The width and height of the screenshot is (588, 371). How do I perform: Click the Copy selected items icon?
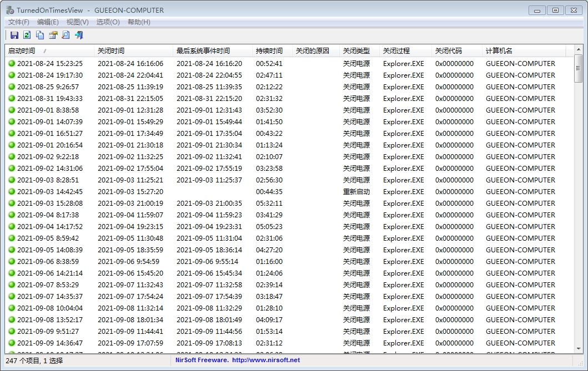[40, 35]
